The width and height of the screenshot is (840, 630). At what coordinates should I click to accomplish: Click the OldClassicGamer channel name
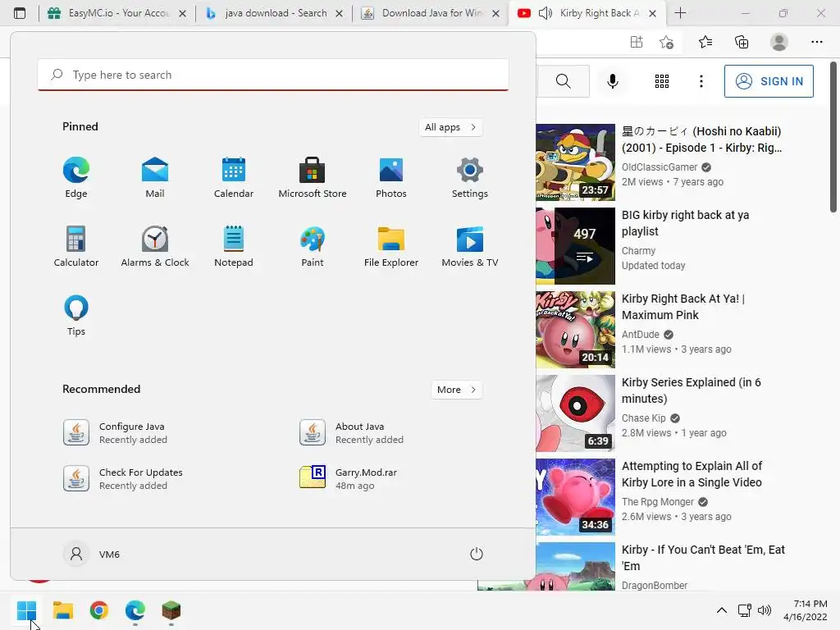tap(660, 167)
